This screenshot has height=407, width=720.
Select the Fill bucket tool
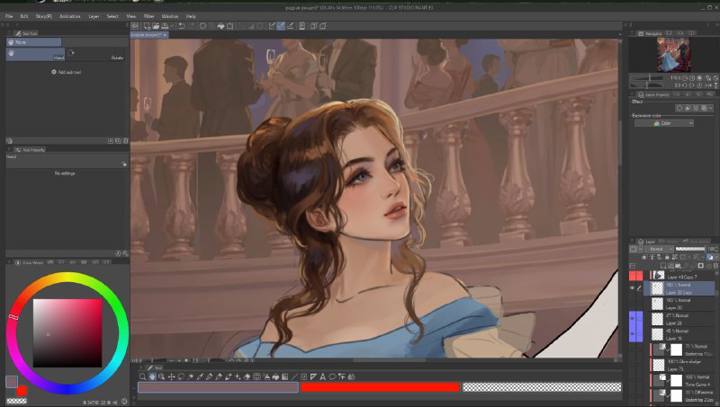276,377
